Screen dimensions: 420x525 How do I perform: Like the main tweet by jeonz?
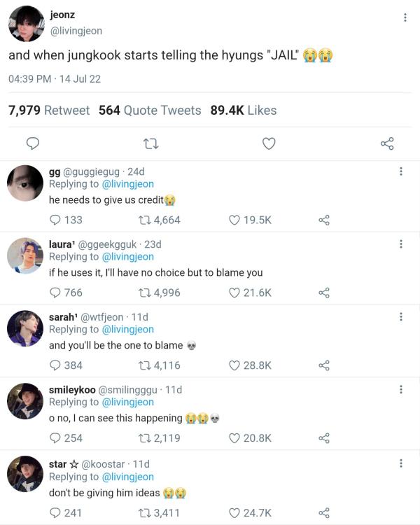(x=269, y=143)
